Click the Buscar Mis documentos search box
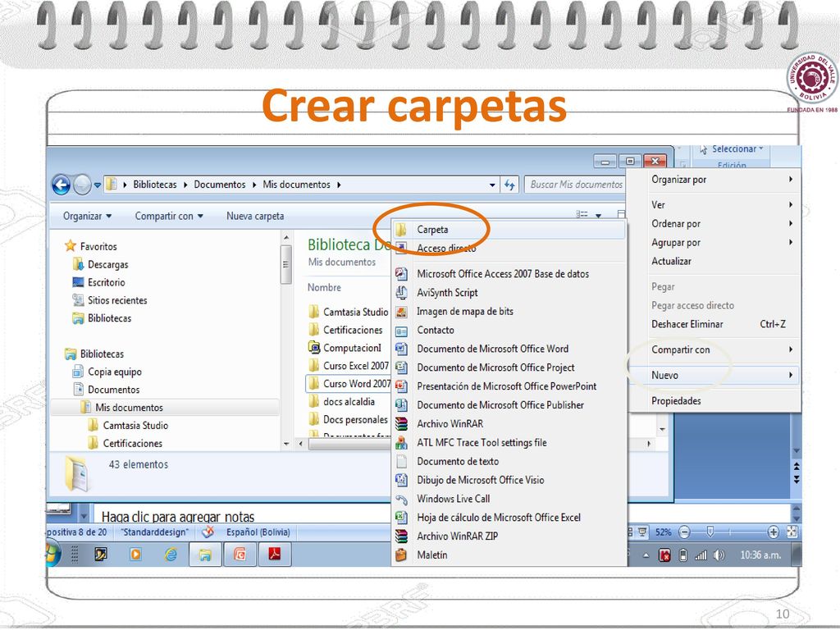 click(574, 185)
